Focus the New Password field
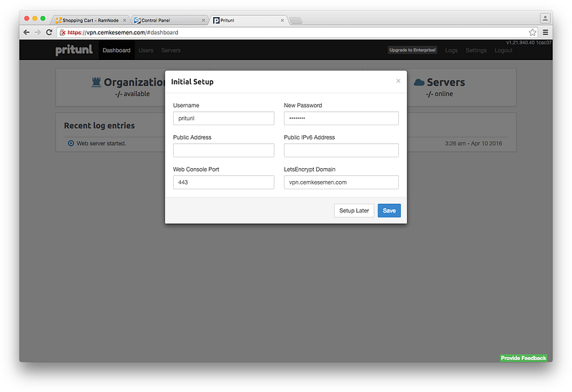572x392 pixels. point(341,118)
